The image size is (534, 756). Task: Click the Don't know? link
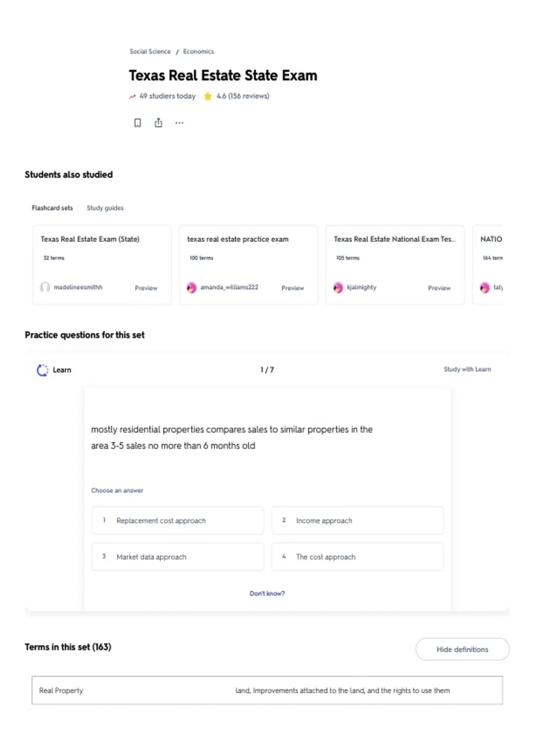tap(267, 593)
